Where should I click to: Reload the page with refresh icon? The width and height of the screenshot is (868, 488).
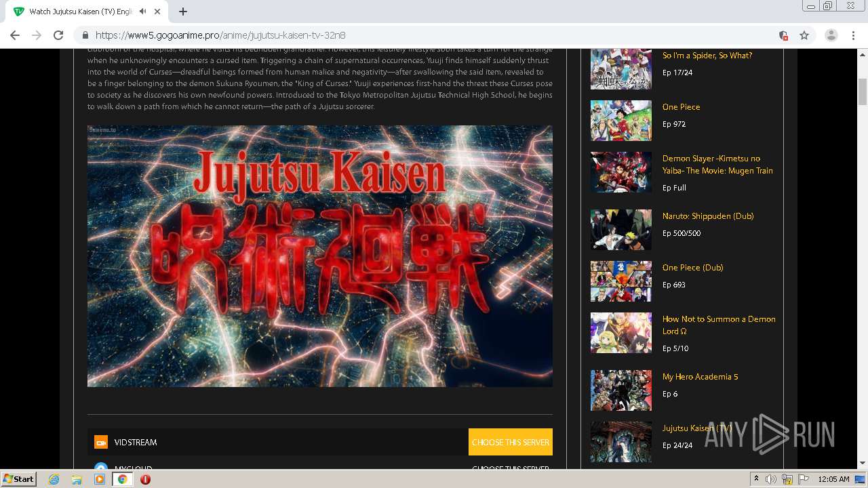[x=58, y=35]
